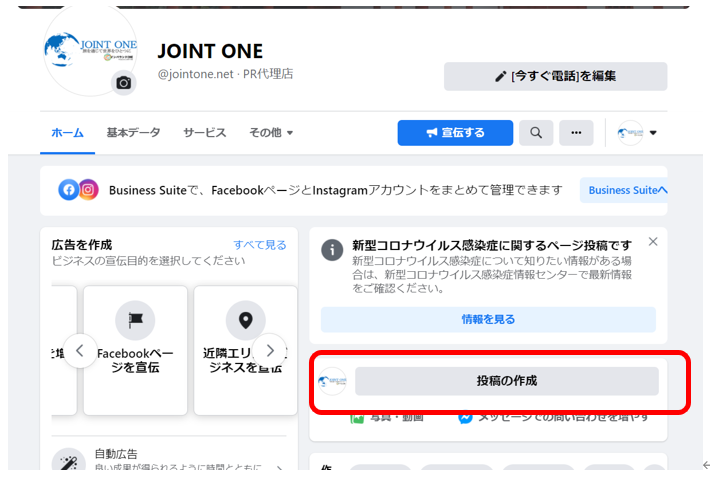Click the 写真・動画 photo icon
Viewport: 710px width, 484px height.
pos(357,417)
